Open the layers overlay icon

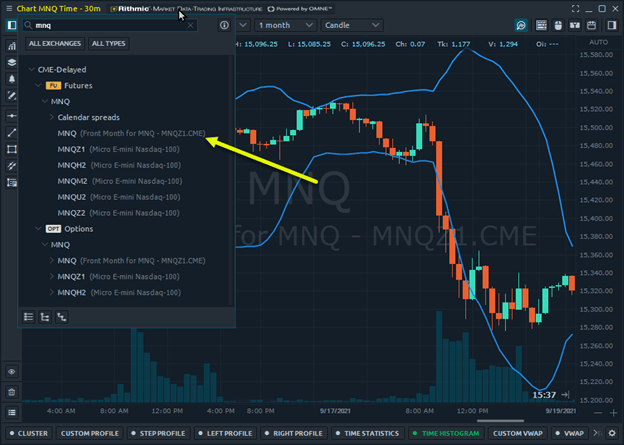point(12,62)
